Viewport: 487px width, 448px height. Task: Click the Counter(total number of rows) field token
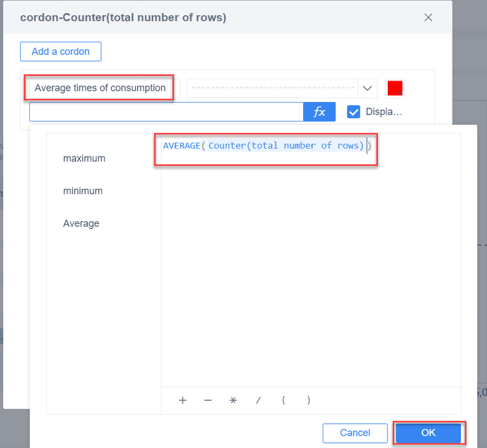[x=286, y=145]
